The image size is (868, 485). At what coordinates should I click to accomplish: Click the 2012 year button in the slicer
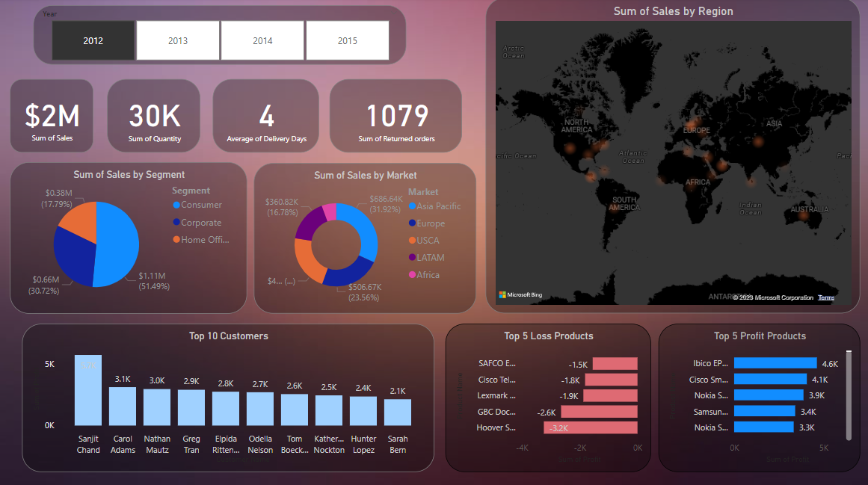pos(93,40)
